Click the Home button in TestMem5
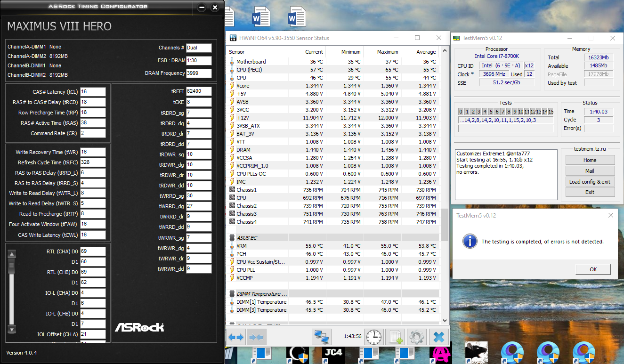624x364 pixels. [x=590, y=160]
